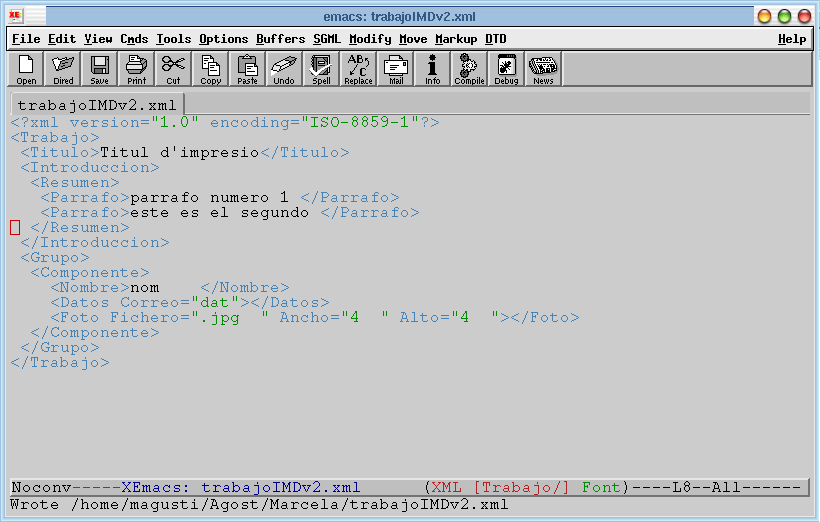The height and width of the screenshot is (522, 820).
Task: Open the DTD menu
Action: click(x=495, y=39)
